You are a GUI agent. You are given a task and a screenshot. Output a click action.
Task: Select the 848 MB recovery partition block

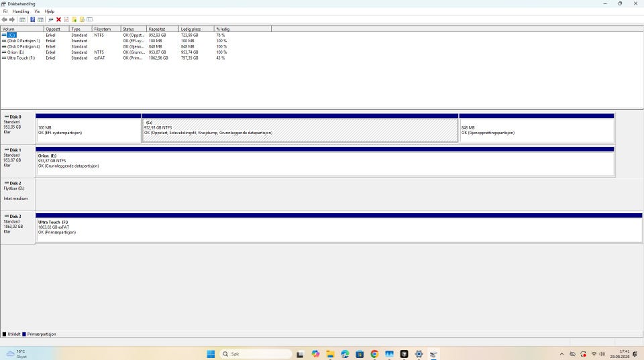(537, 129)
